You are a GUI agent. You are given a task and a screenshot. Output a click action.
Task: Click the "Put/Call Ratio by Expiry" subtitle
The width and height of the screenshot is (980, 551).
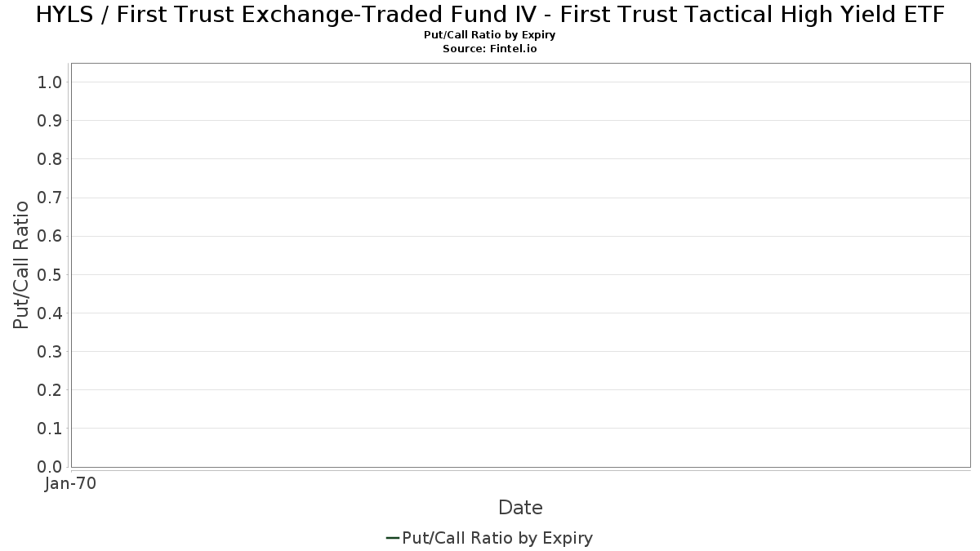point(490,35)
